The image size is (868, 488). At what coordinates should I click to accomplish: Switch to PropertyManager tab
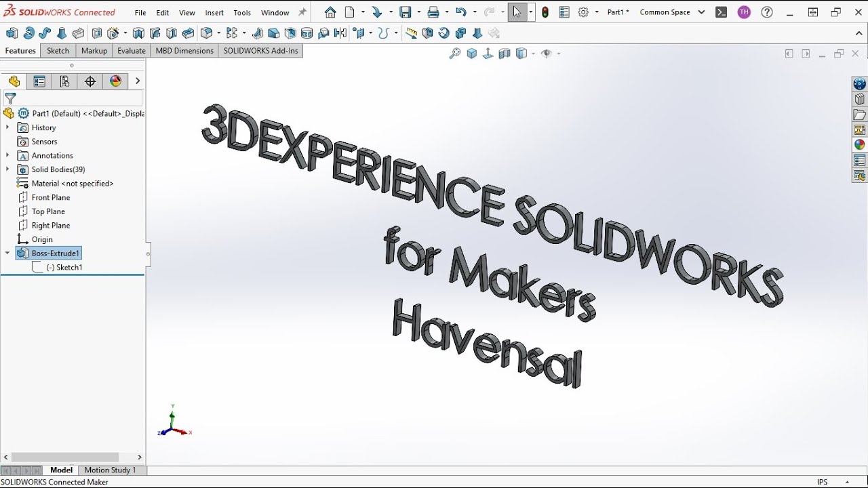point(39,81)
